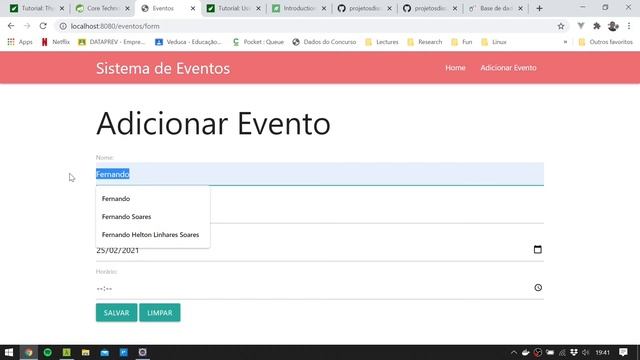Click the address bar URL

(x=115, y=26)
